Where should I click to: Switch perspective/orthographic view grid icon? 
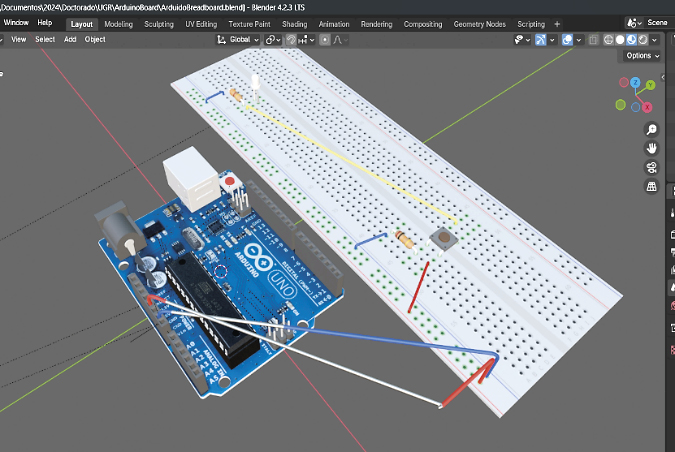click(651, 186)
